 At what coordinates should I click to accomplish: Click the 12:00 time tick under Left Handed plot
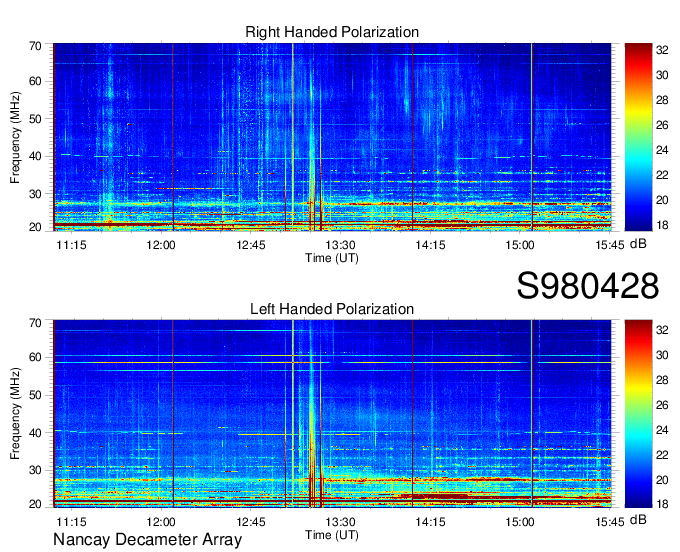click(x=161, y=522)
